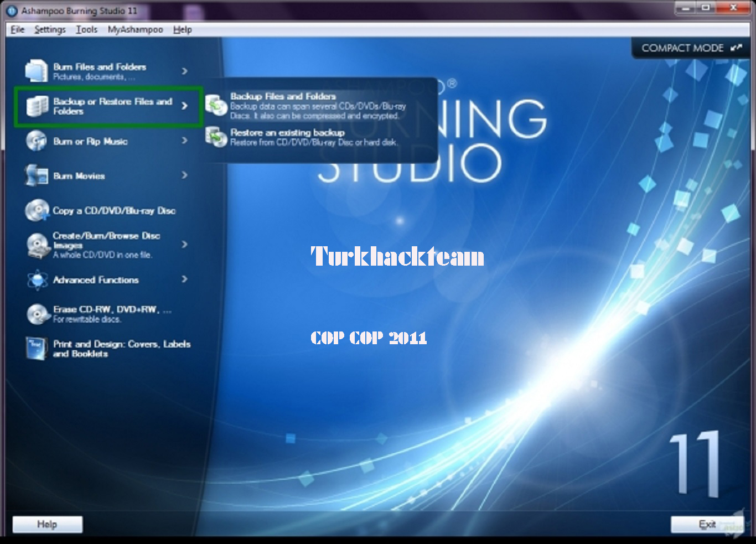Expand Backup or Restore Files arrow
This screenshot has height=544, width=756.
coord(184,106)
